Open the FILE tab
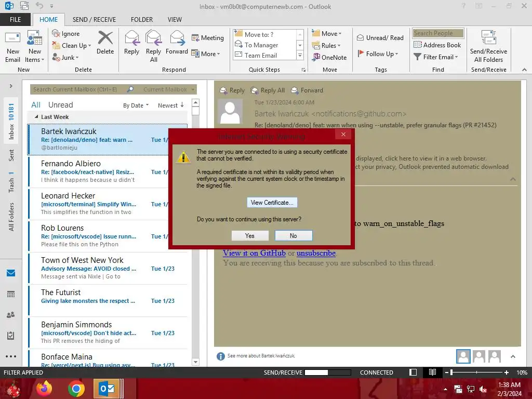The height and width of the screenshot is (399, 532). coord(15,19)
